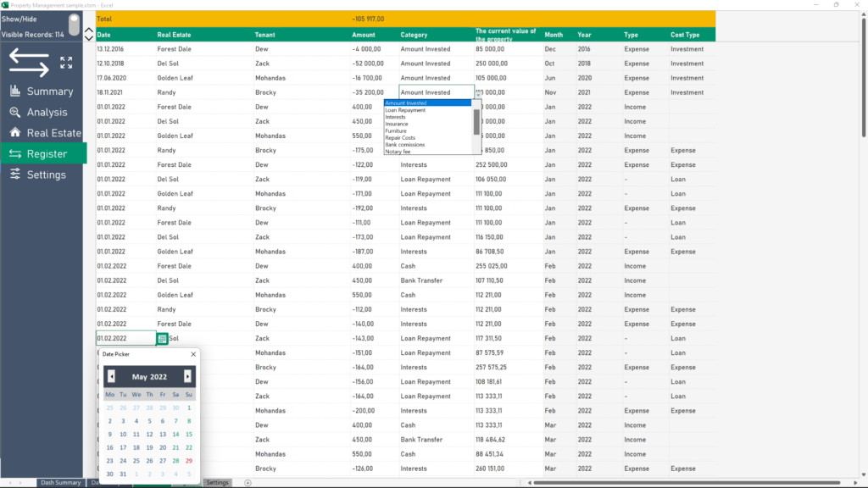The image size is (868, 488).
Task: Toggle the Show/Hide switch
Action: point(73,25)
